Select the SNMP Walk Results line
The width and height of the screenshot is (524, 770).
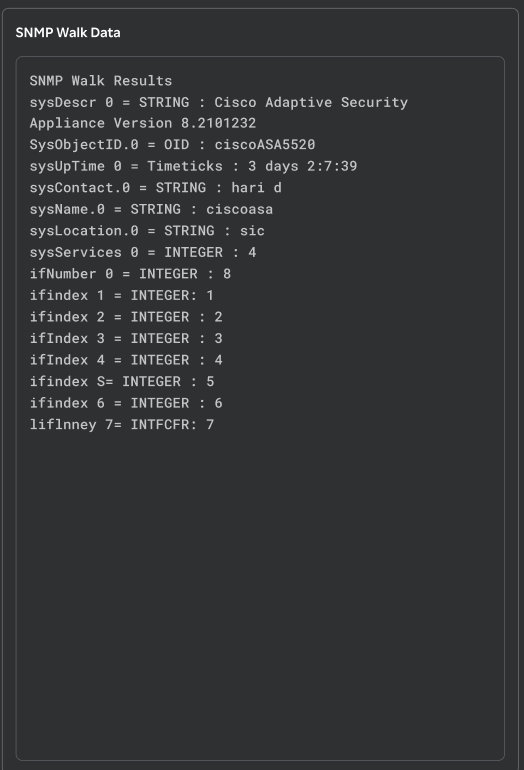pos(101,81)
